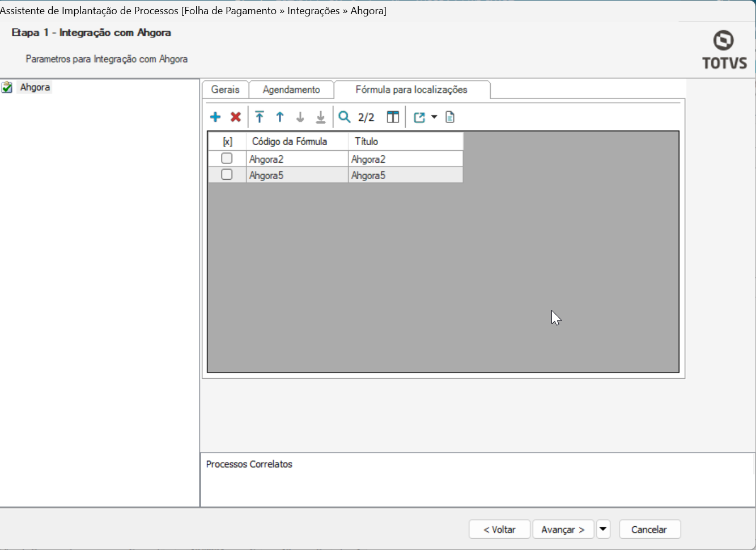The width and height of the screenshot is (756, 550).
Task: Select the Ahgora5 cell under Código da Fórmula
Action: point(297,175)
